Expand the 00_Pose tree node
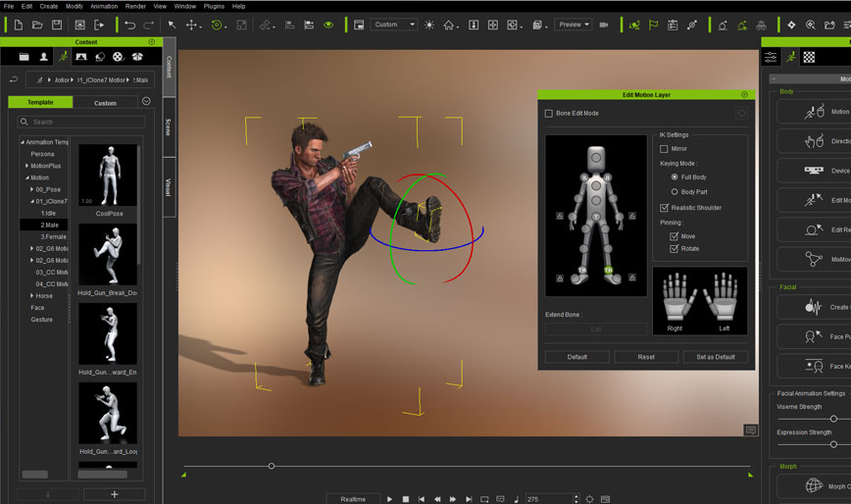This screenshot has width=851, height=504. pyautogui.click(x=31, y=189)
